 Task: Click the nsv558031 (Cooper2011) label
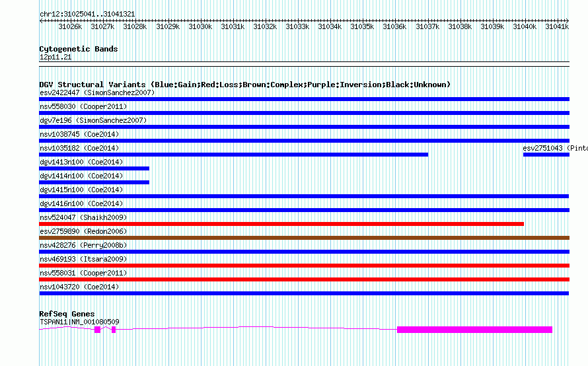(83, 273)
